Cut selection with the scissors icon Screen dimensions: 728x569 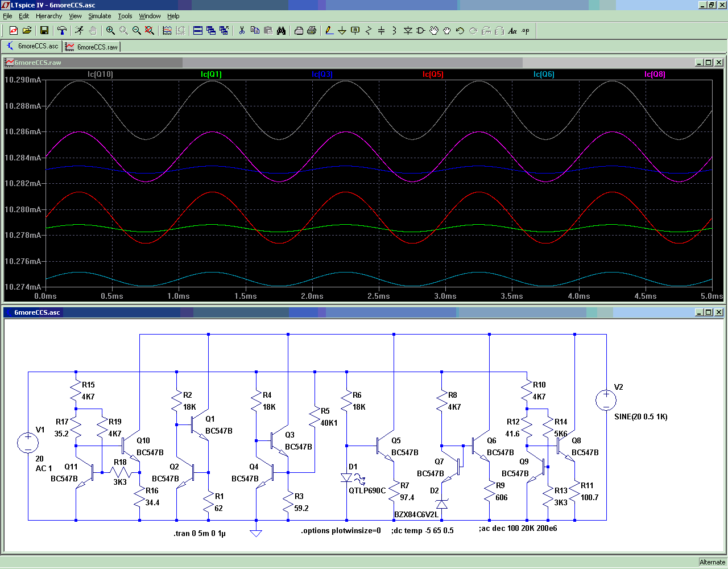pos(242,31)
